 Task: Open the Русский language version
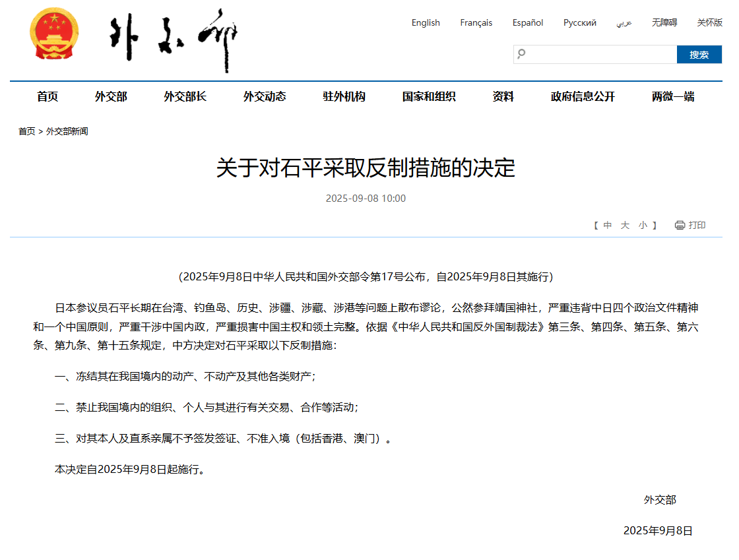[579, 22]
